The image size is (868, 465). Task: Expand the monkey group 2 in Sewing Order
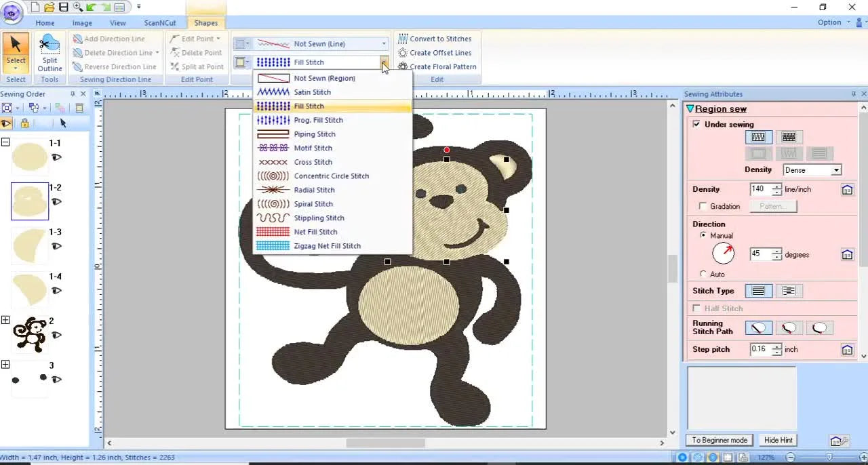pyautogui.click(x=6, y=320)
